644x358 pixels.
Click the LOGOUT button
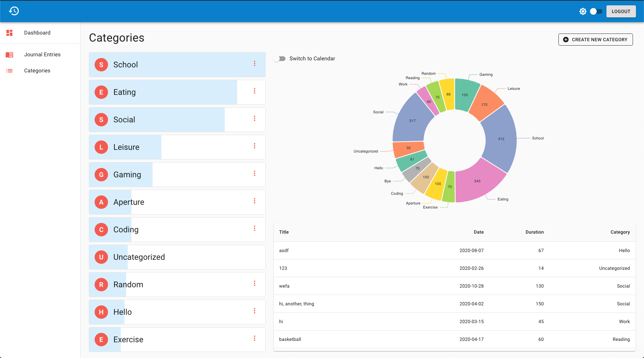pos(621,11)
